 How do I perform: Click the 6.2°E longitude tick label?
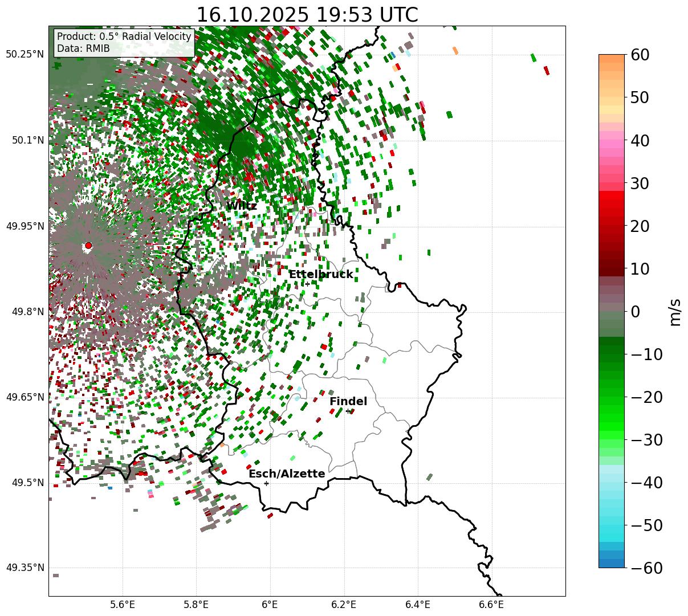pos(344,605)
